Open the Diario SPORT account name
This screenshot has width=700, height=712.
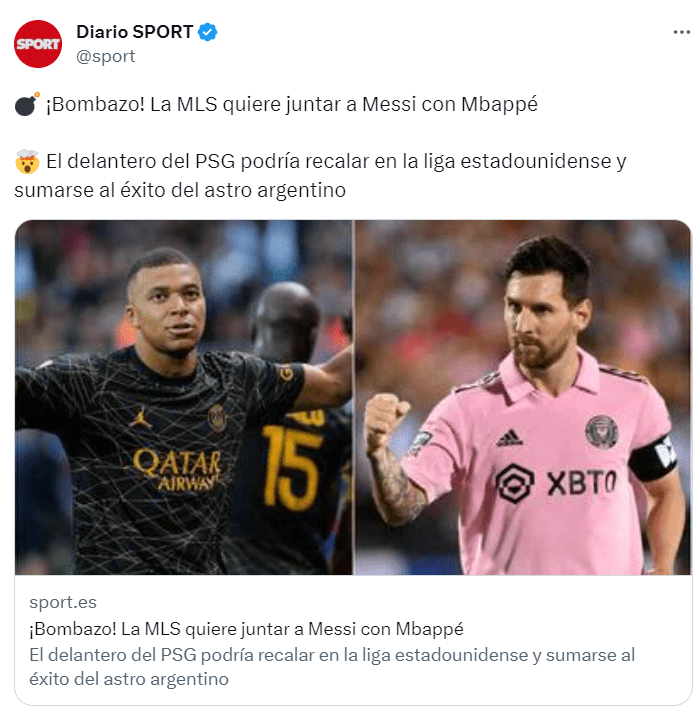pyautogui.click(x=134, y=32)
